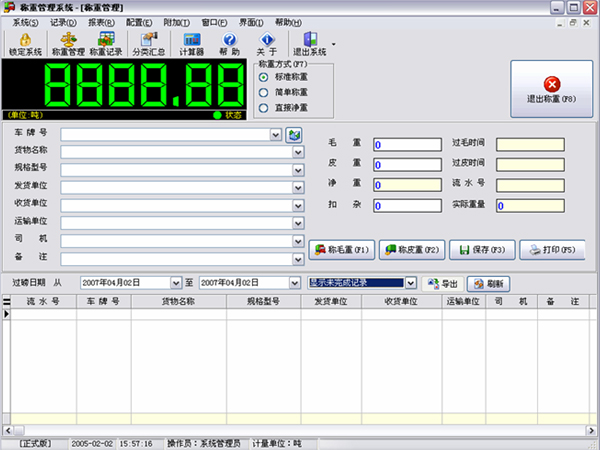600x450 pixels.
Task: Expand the 货物名称 dropdown list
Action: point(298,151)
